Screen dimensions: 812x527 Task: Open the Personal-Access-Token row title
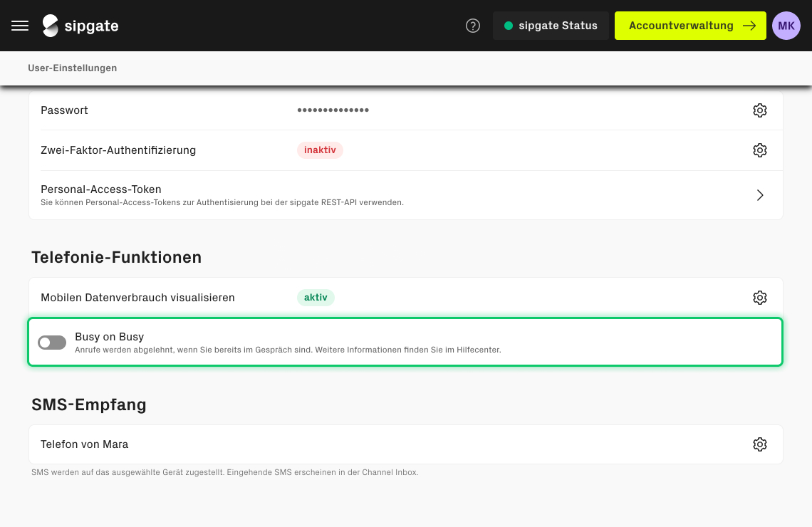click(101, 189)
